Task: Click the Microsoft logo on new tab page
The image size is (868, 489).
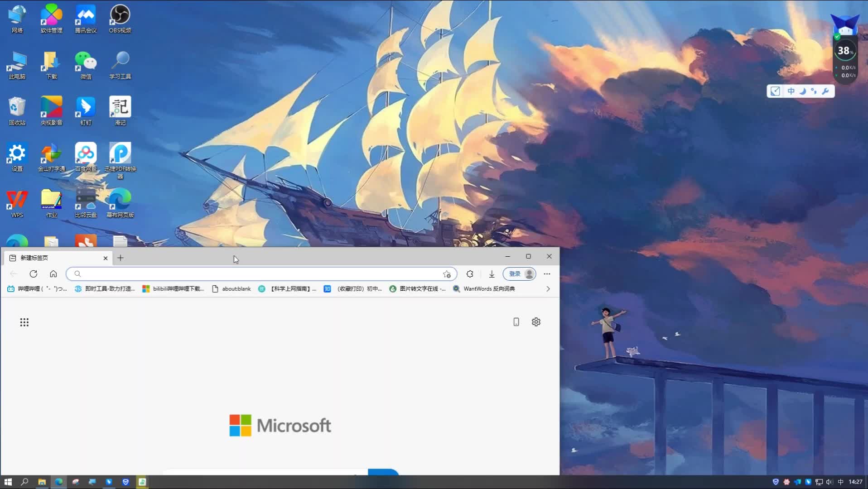Action: point(280,426)
